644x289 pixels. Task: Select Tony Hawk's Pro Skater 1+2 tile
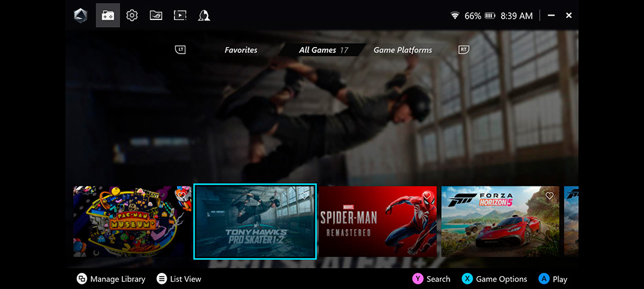coord(255,221)
